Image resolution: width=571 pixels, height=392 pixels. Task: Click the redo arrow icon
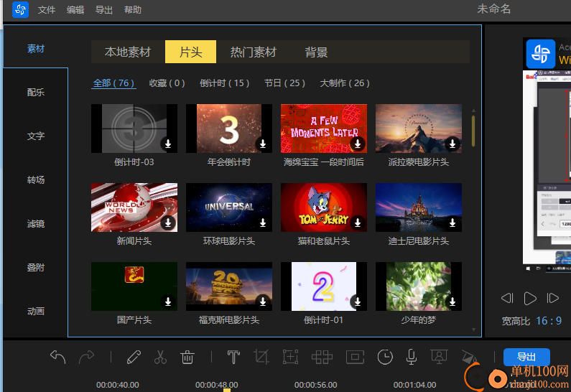[x=86, y=357]
